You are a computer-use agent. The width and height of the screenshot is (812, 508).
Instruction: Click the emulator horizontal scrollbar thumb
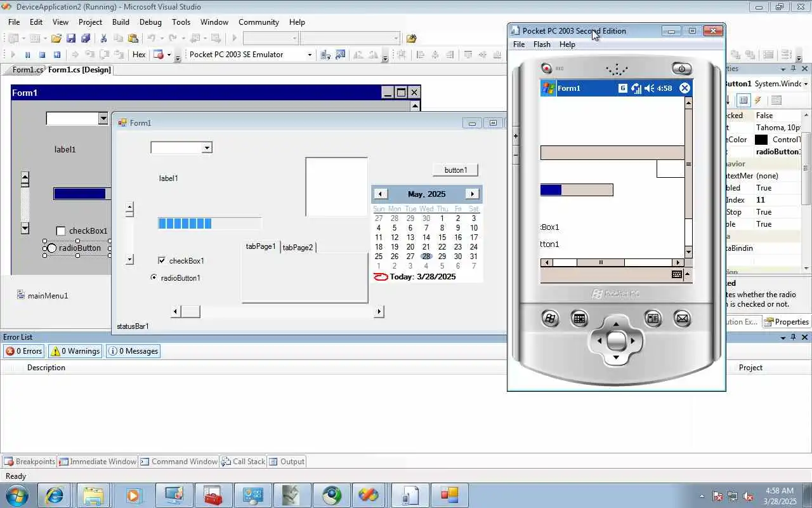click(600, 262)
